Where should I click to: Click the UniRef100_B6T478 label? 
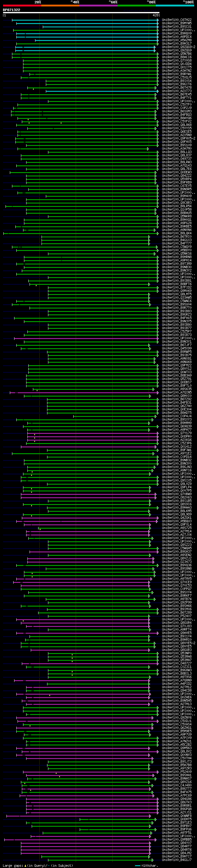[176, 88]
